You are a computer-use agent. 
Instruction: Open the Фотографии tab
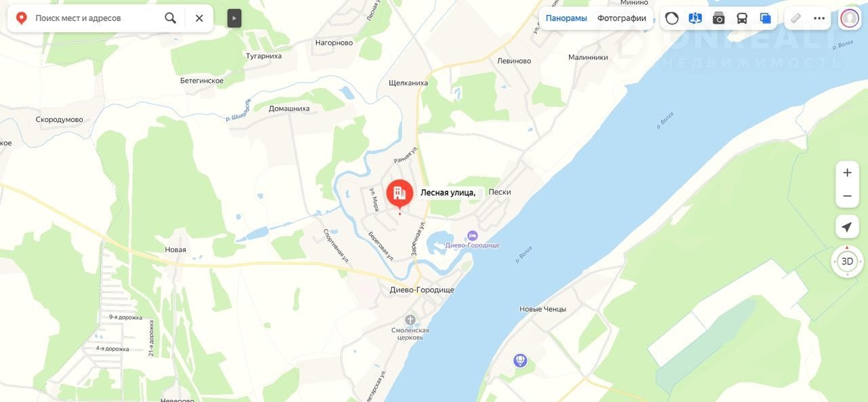tap(621, 18)
